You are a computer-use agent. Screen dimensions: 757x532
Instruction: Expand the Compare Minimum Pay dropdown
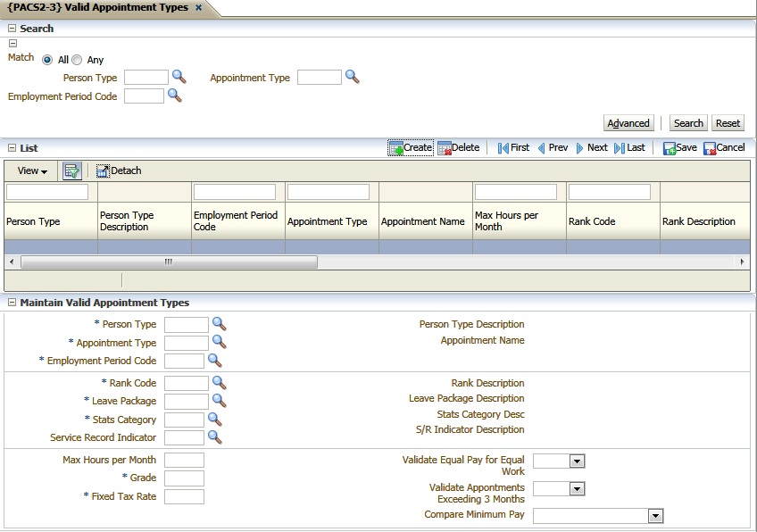coord(655,516)
